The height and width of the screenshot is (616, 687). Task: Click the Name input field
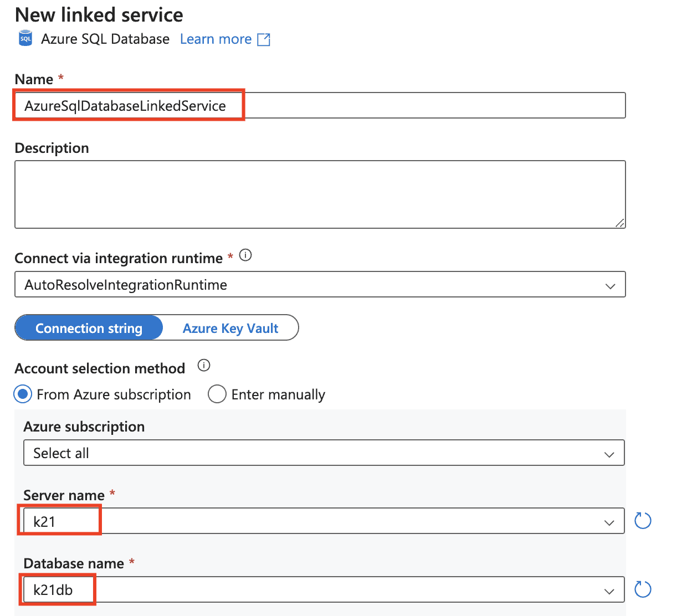[320, 106]
